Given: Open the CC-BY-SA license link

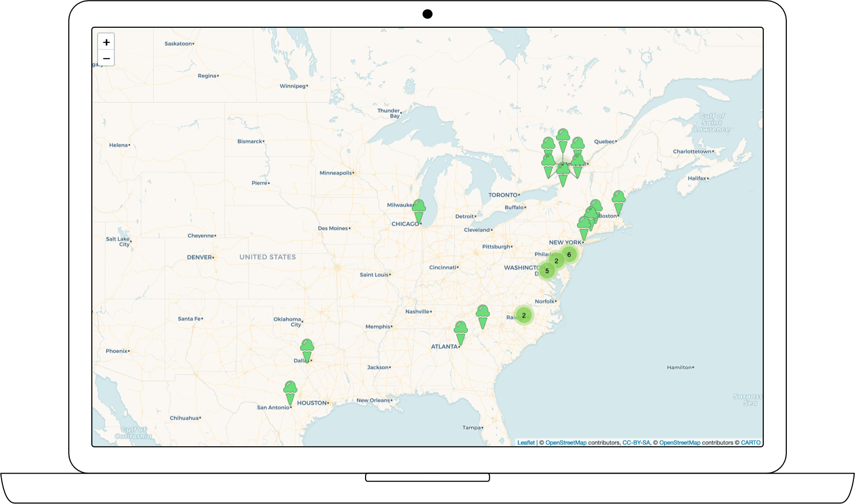Looking at the screenshot, I should [636, 443].
